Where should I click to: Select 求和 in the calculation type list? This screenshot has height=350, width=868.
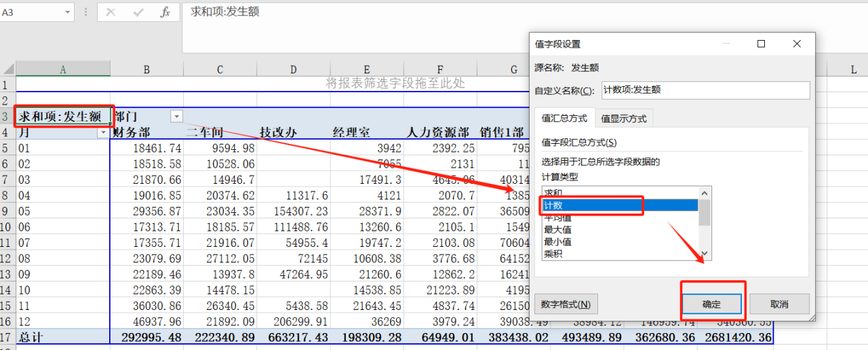click(620, 192)
